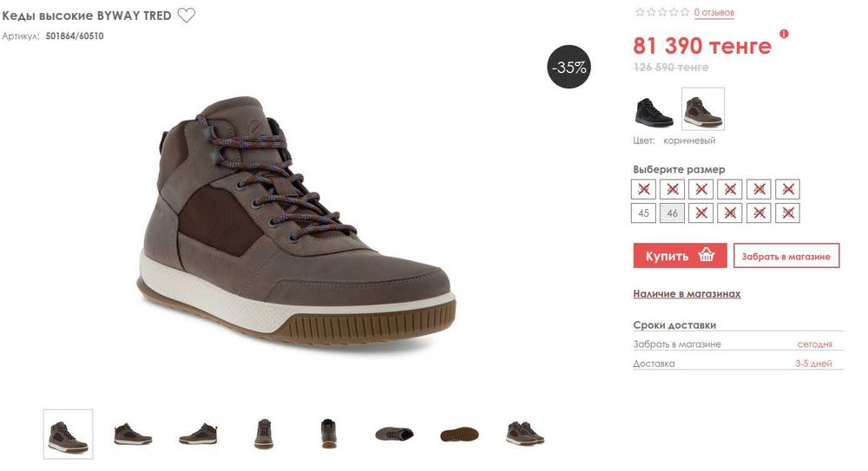The width and height of the screenshot is (868, 471).
Task: Click the first crossed-out size box
Action: (x=643, y=189)
